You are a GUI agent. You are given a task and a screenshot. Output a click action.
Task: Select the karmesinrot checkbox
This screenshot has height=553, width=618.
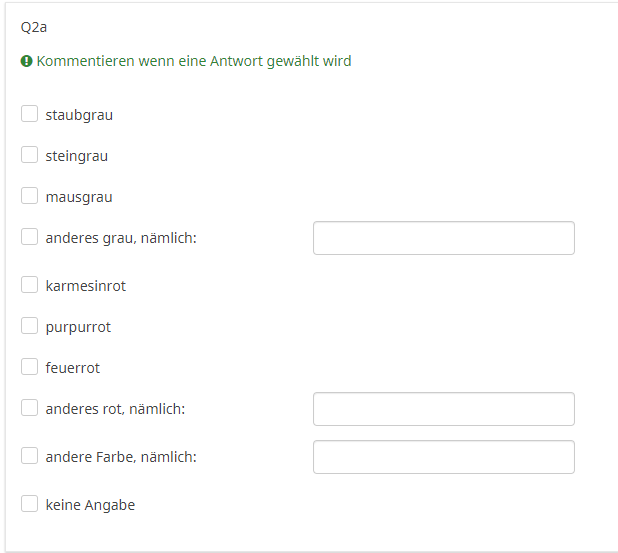tap(30, 285)
